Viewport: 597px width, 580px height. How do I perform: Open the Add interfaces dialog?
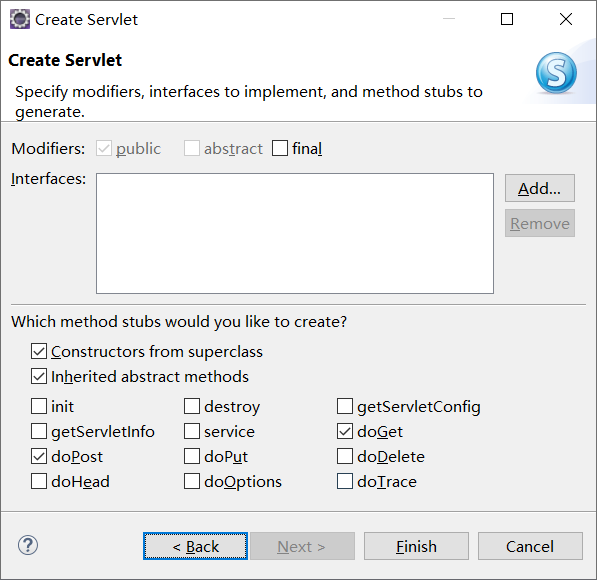[540, 188]
